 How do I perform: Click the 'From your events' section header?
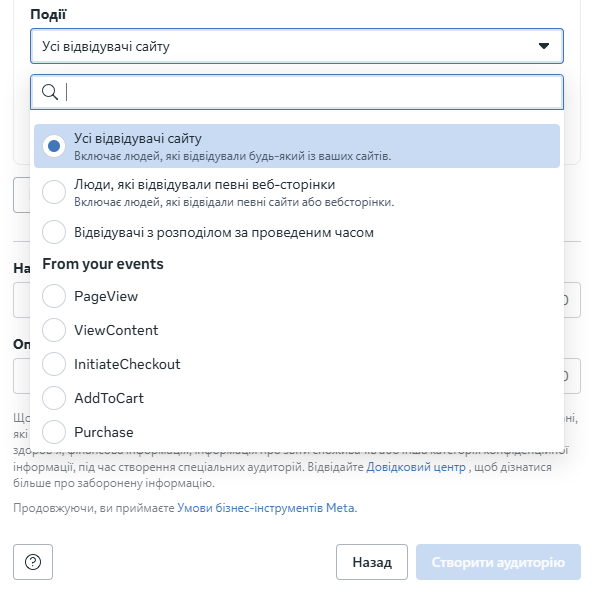click(103, 264)
